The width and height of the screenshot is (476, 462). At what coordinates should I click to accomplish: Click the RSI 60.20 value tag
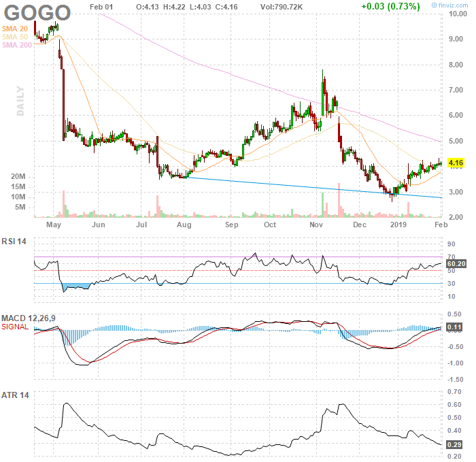[456, 263]
